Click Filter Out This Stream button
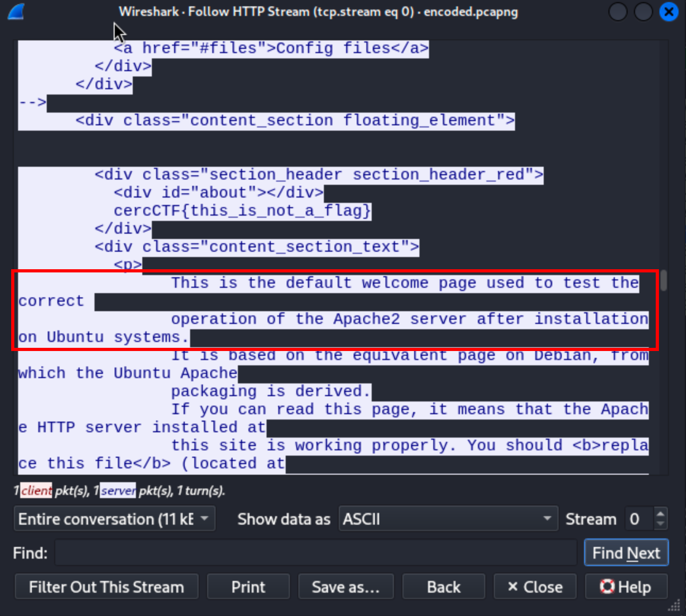Screen dimensions: 686x616 [106, 587]
